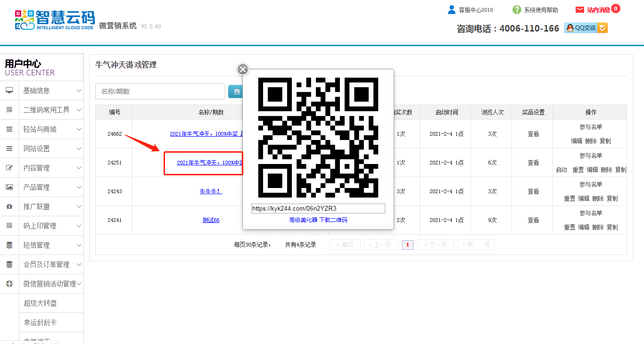Open 幸运刮刮卡 submenu item

coord(40,322)
